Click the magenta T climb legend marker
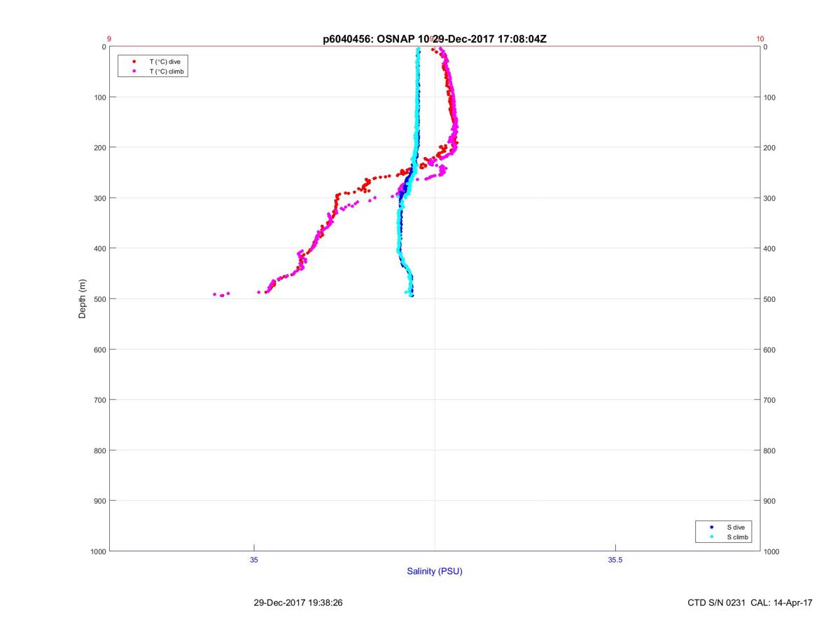 (134, 71)
